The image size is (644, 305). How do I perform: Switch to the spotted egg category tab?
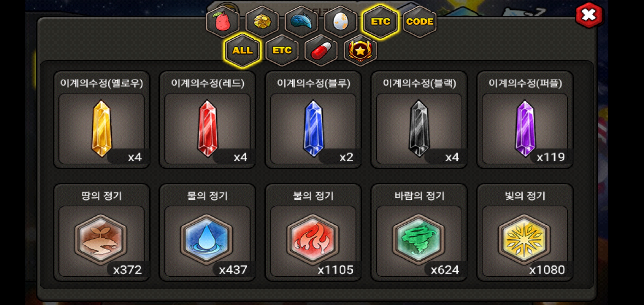(341, 21)
